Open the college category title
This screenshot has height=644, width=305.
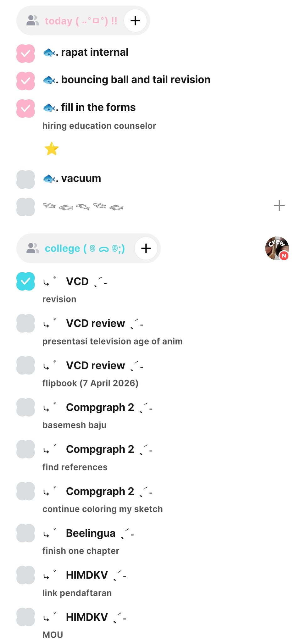[85, 248]
